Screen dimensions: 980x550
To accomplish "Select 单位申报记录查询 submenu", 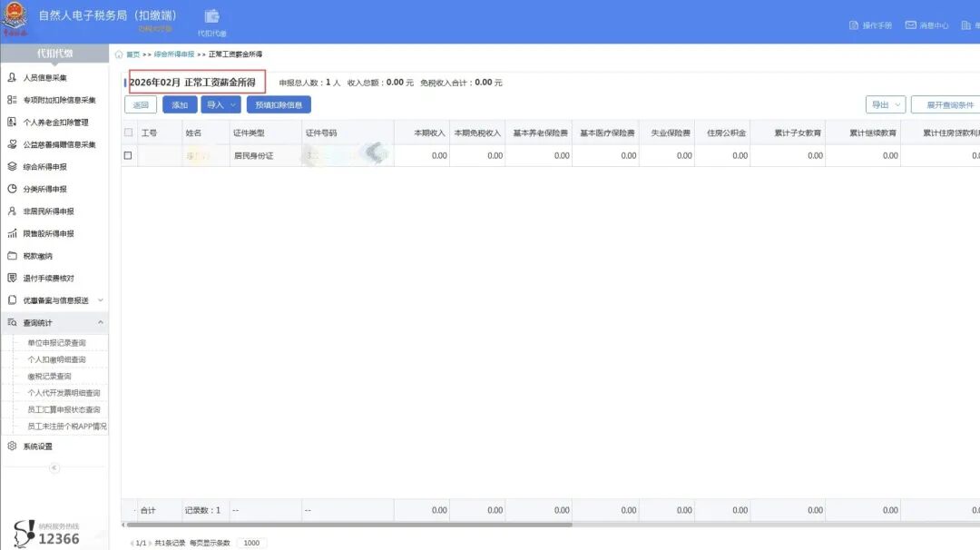I will point(57,343).
